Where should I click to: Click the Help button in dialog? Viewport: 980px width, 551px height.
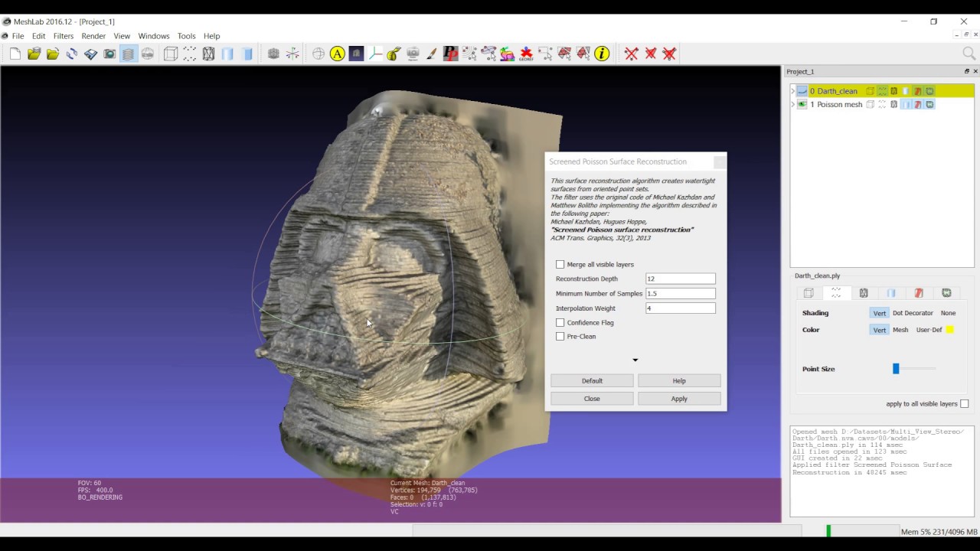click(679, 380)
